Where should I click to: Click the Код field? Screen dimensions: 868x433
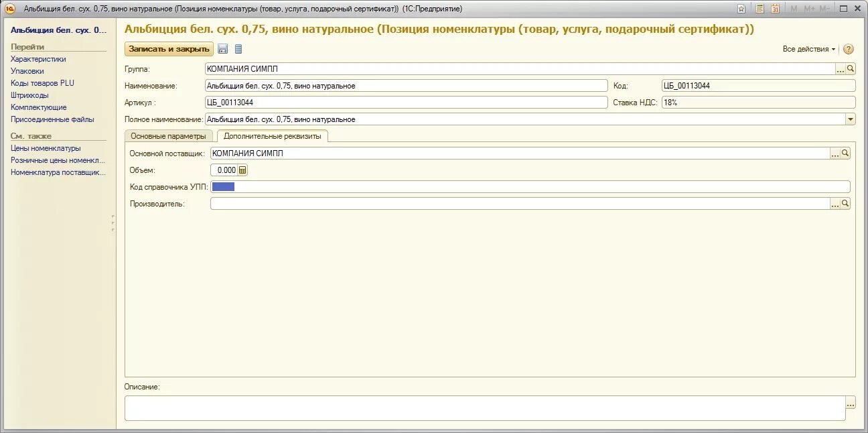click(x=758, y=86)
